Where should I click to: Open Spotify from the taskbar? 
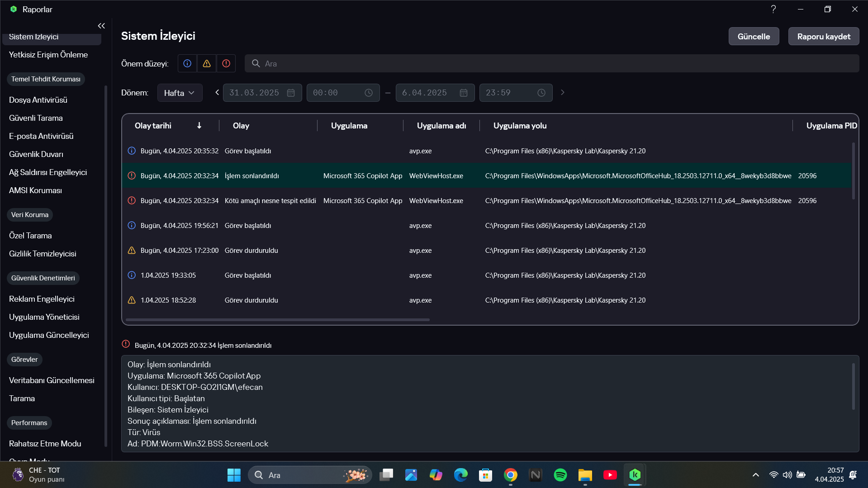tap(560, 475)
